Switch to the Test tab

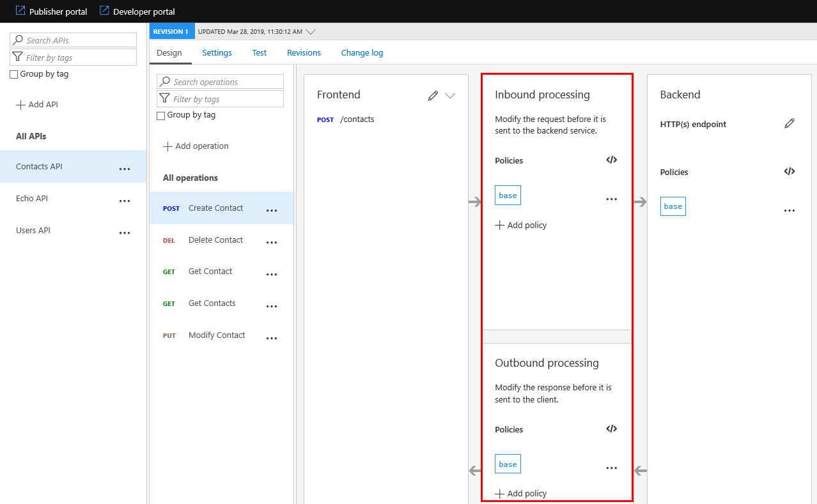tap(260, 53)
